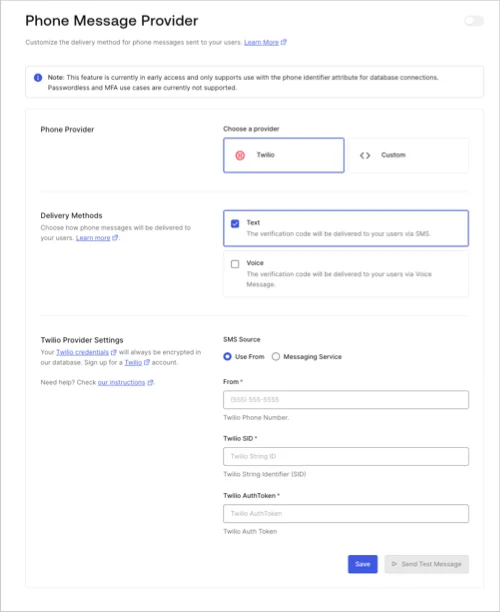500x612 pixels.
Task: Uncheck the Text delivery method checkbox
Action: tap(235, 224)
